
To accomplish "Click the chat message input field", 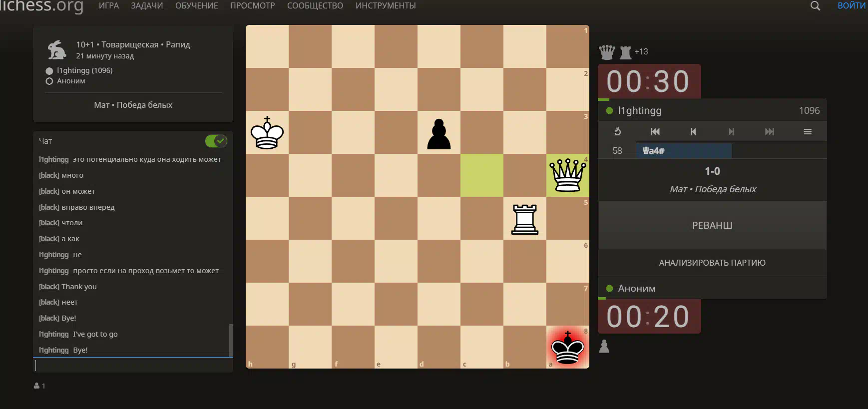I will [133, 366].
